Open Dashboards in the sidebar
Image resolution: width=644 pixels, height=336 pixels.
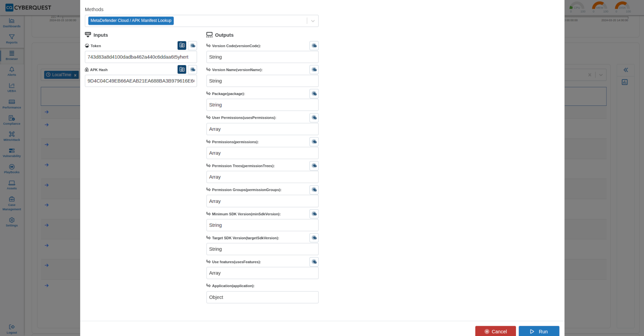tap(12, 23)
